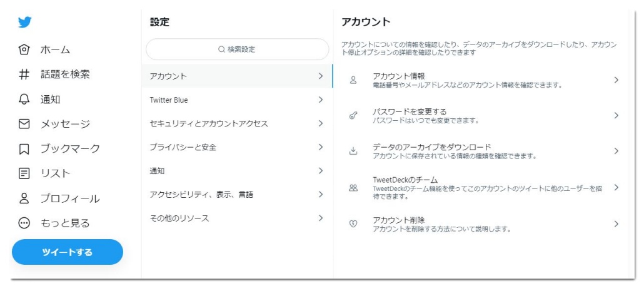This screenshot has width=644, height=288.
Task: Click the メッセージ envelope icon
Action: tap(24, 124)
